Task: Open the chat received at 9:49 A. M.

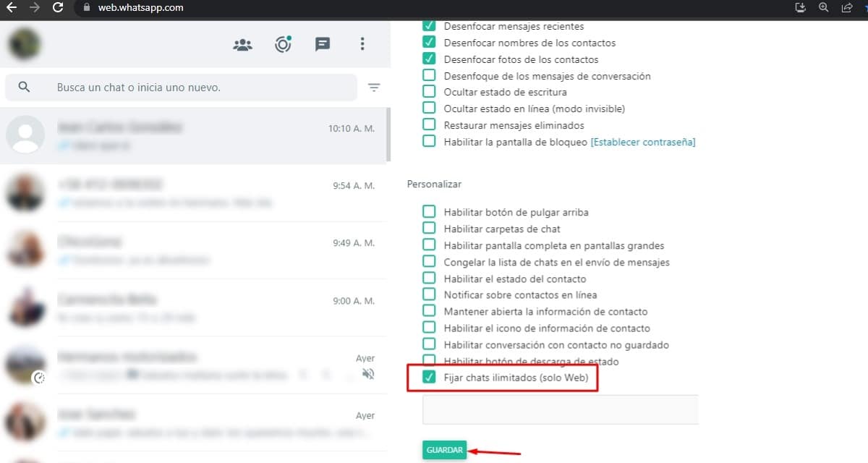Action: [194, 250]
